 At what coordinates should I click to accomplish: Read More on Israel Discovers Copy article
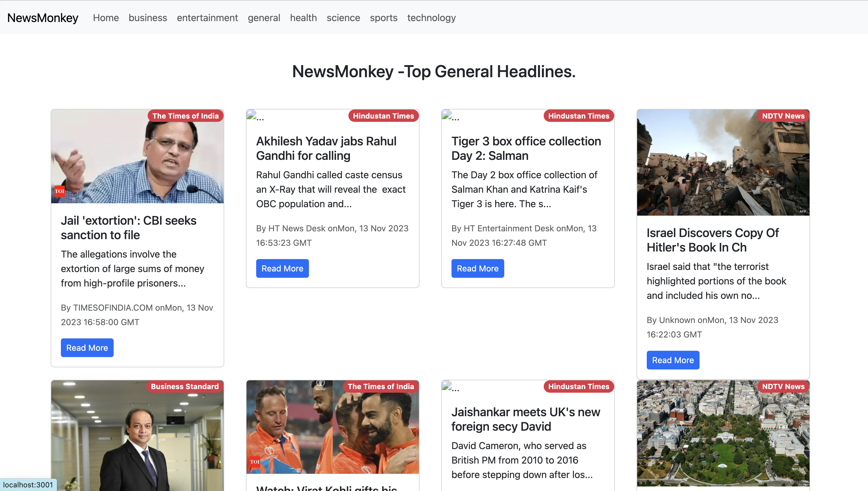(x=673, y=360)
